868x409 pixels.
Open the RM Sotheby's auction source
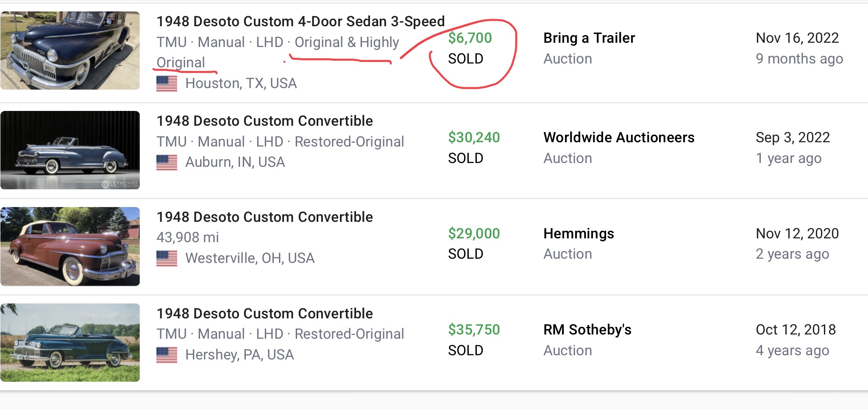587,330
